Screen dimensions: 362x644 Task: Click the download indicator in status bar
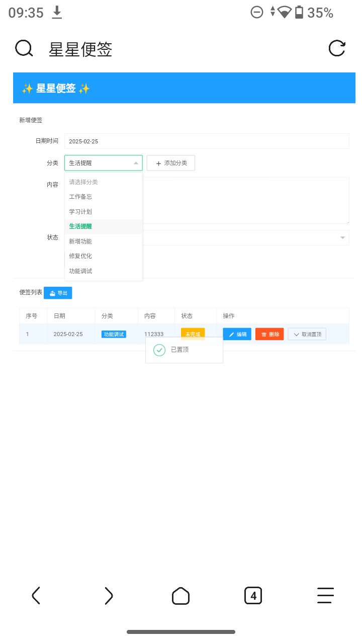click(57, 13)
